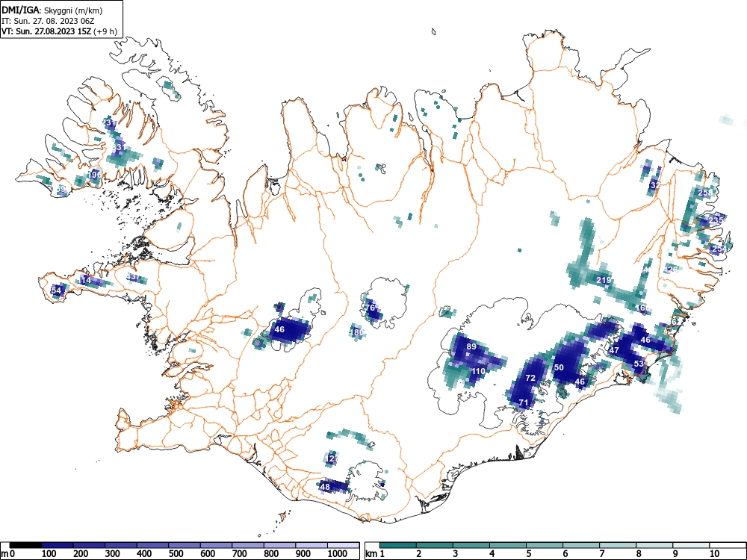This screenshot has height=560, width=747.
Task: Click the 10 tick on the km legend
Action: coord(714,554)
